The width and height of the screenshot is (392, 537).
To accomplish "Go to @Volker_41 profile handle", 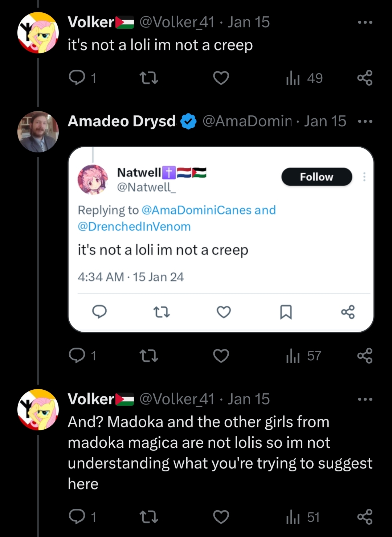I will (177, 22).
